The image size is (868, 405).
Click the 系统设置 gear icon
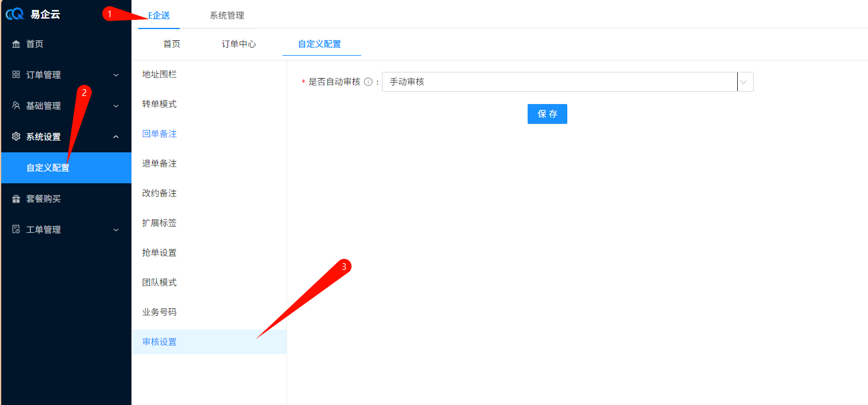click(16, 137)
